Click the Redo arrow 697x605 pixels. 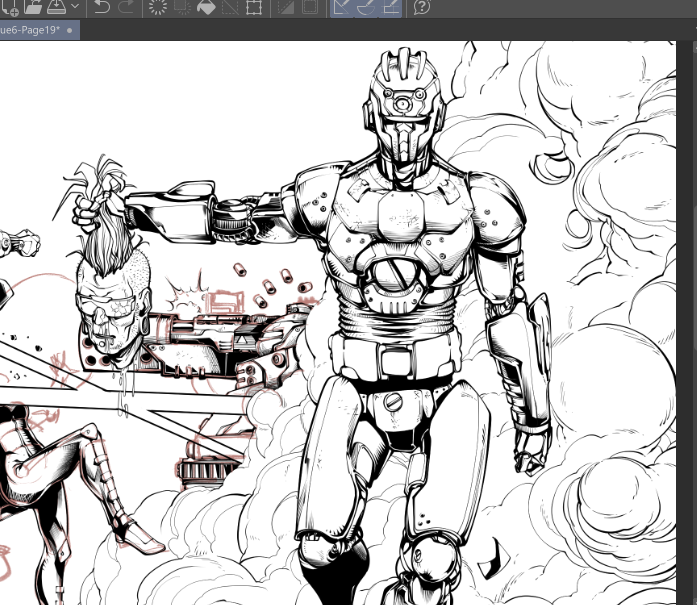click(126, 6)
